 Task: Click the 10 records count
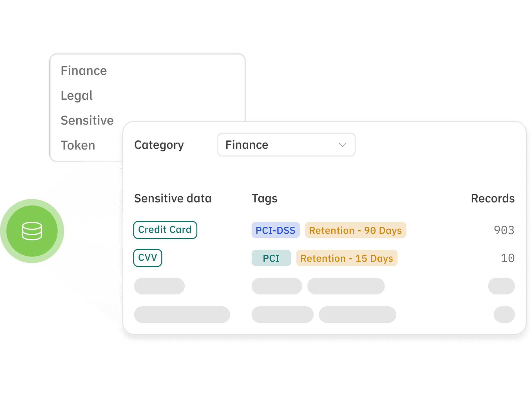[508, 258]
